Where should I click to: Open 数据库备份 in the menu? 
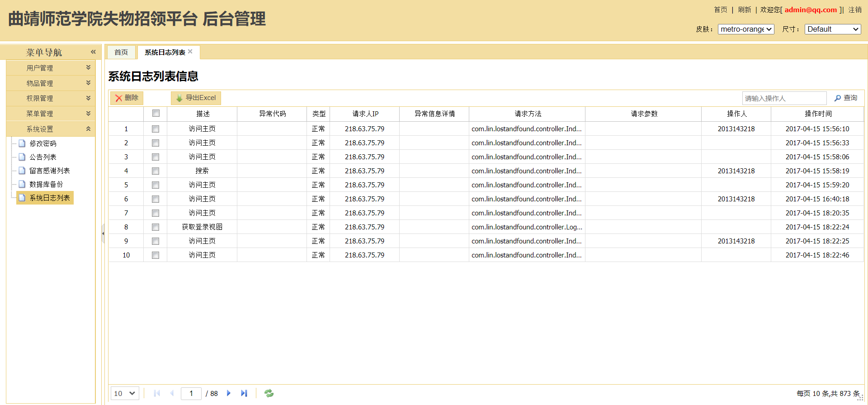(x=46, y=184)
